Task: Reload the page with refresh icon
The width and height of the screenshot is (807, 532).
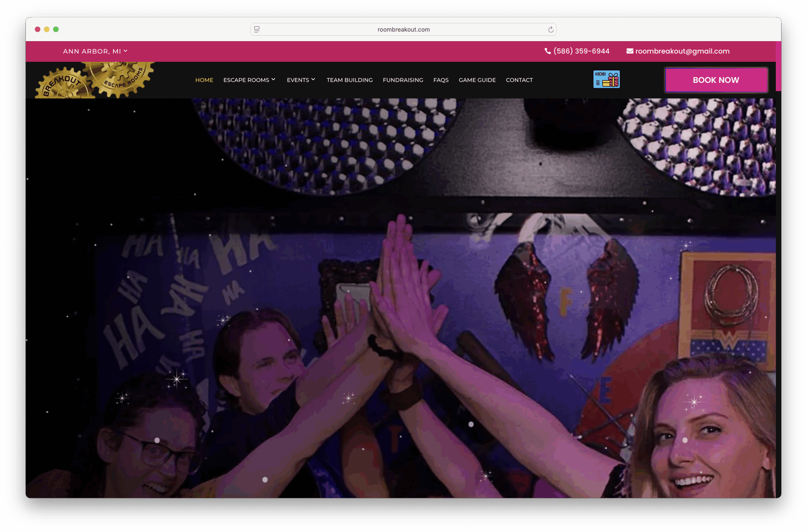Action: [x=550, y=30]
